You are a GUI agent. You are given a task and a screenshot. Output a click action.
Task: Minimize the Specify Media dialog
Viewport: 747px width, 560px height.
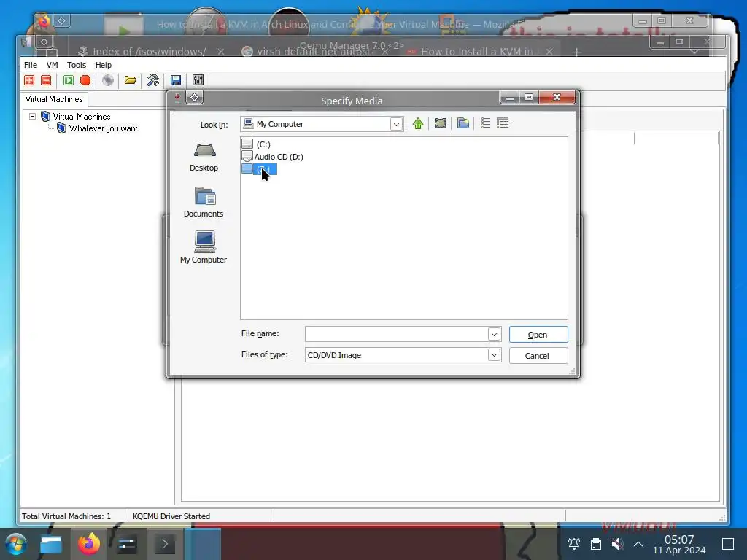pyautogui.click(x=510, y=97)
